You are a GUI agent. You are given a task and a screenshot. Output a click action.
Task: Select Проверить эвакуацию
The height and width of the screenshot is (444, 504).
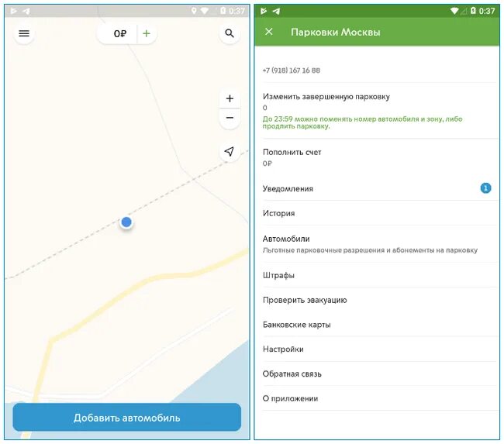pos(380,300)
